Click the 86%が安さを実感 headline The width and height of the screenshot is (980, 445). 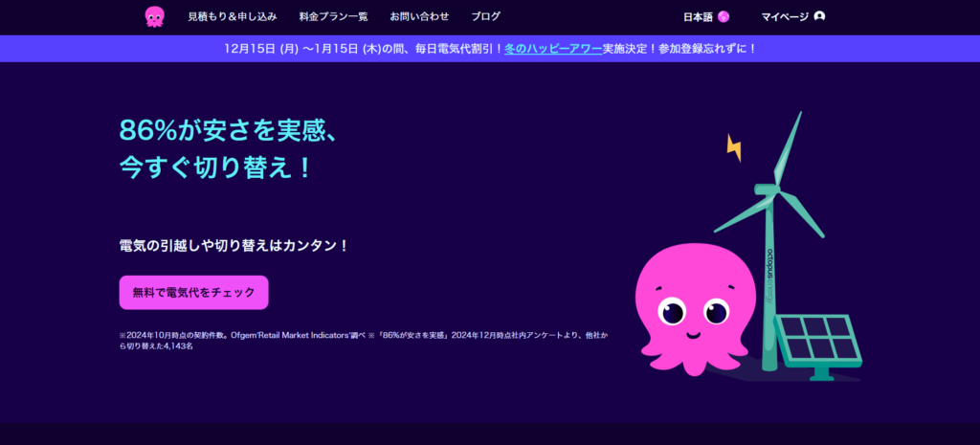click(228, 130)
